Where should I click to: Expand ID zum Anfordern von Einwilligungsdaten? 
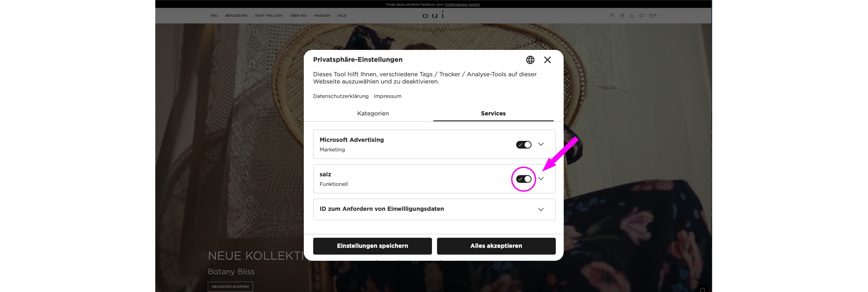434,209
